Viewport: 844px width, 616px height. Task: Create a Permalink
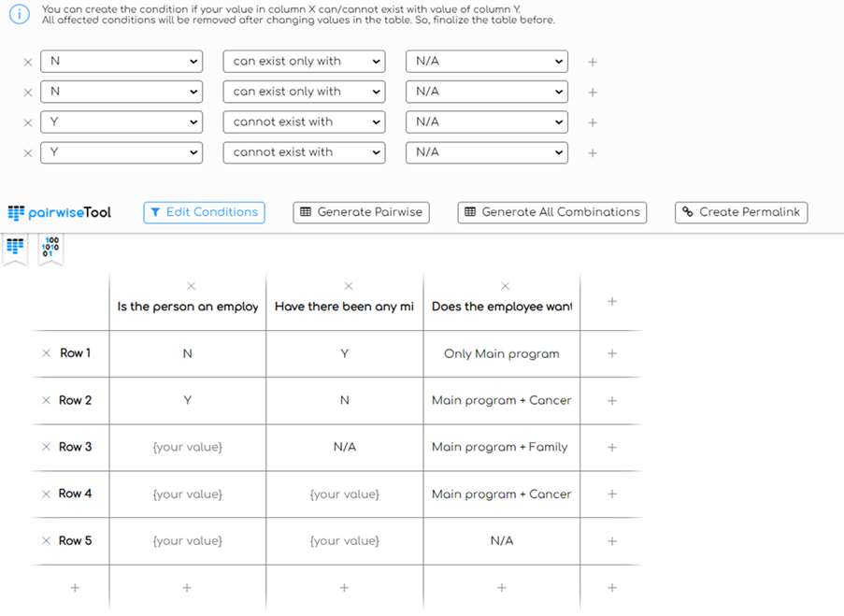pyautogui.click(x=741, y=212)
